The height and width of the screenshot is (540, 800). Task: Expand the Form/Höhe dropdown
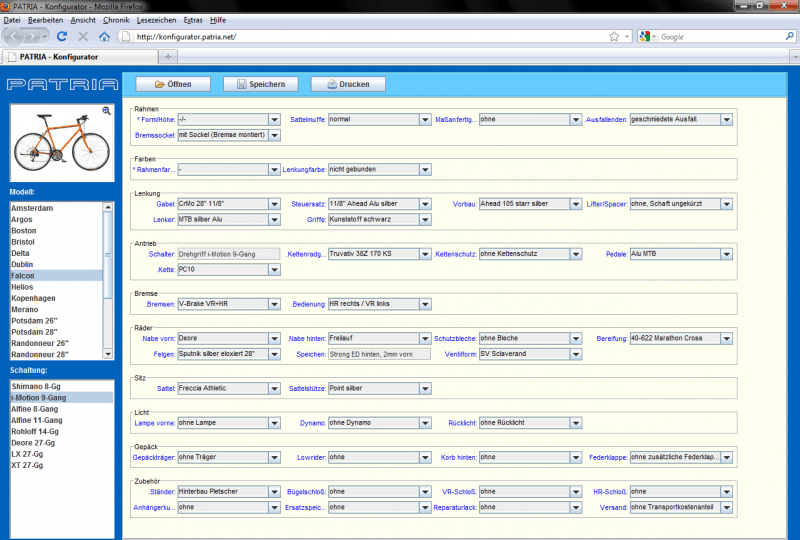[274, 119]
